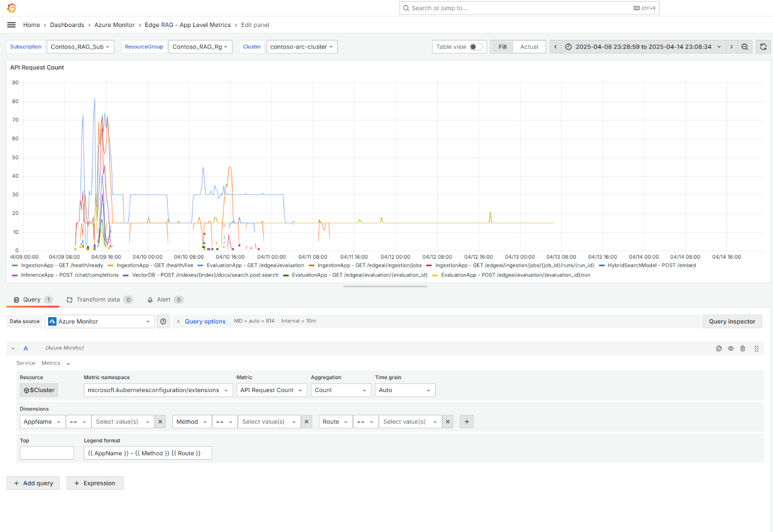
Task: Duplicate query A with copy icon
Action: point(719,348)
